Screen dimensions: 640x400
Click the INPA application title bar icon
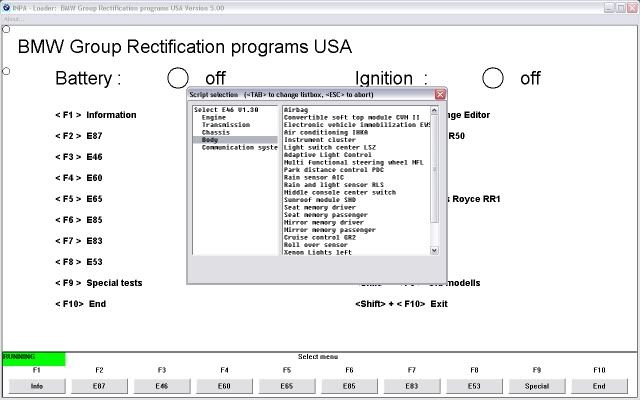[x=6, y=7]
